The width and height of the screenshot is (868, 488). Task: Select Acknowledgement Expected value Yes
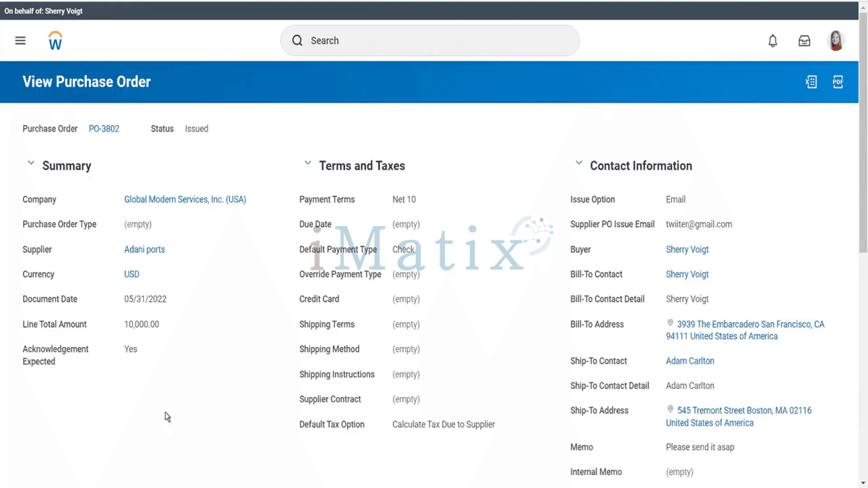(x=131, y=349)
